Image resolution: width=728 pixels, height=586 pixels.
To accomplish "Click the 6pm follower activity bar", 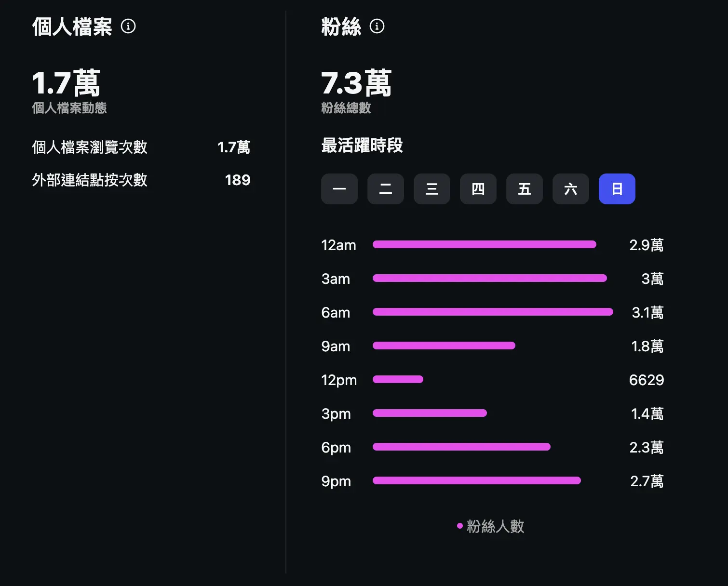I will (462, 447).
